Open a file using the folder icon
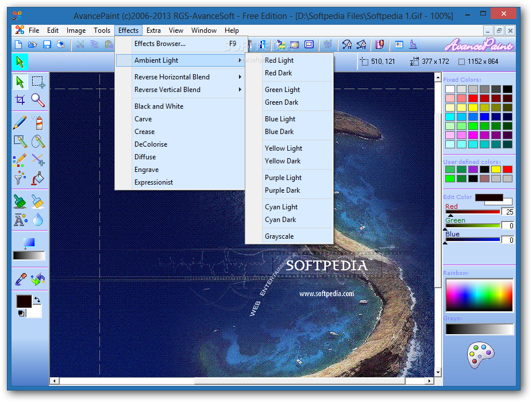 33,44
